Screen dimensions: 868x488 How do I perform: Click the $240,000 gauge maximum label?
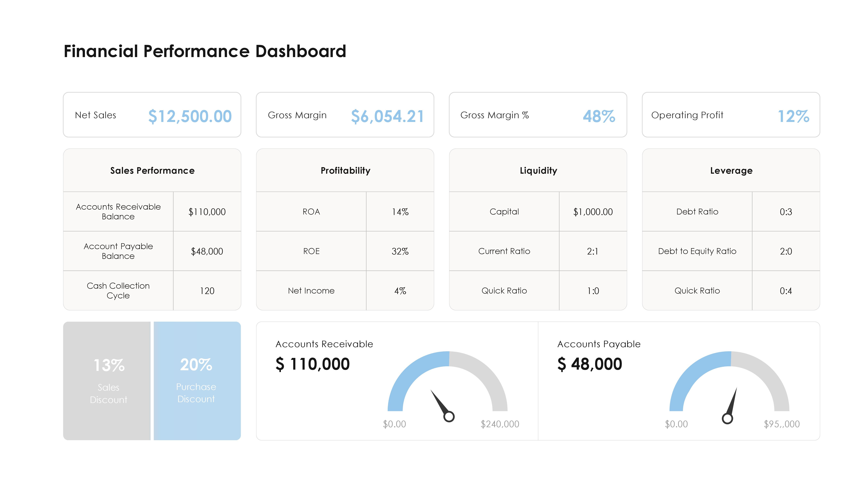tap(500, 424)
